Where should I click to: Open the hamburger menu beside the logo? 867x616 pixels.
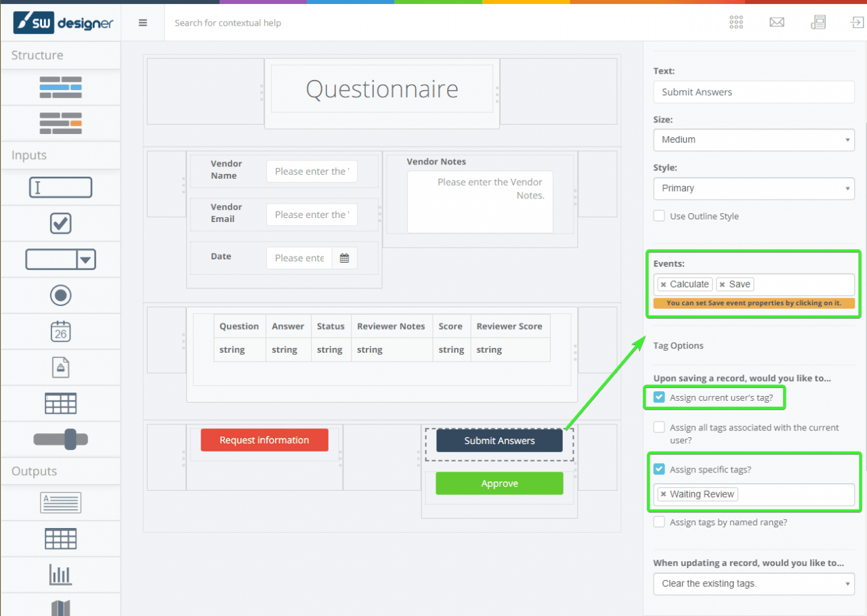142,22
